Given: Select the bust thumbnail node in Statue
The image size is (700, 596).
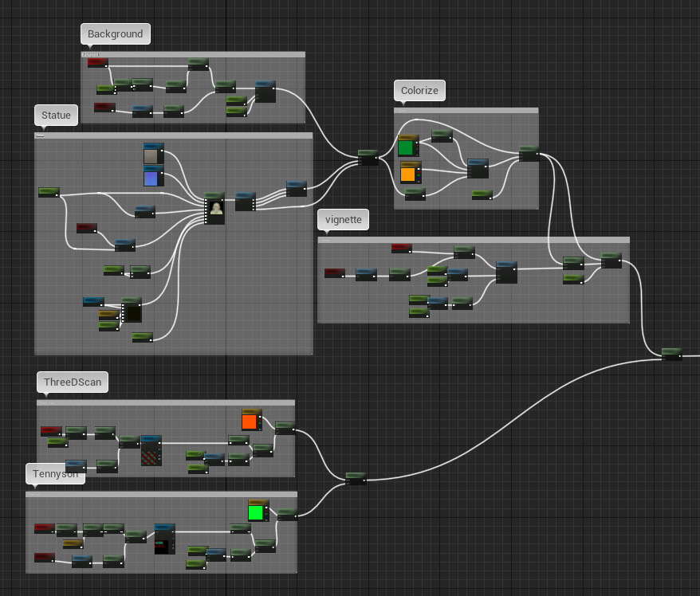Looking at the screenshot, I should (x=214, y=208).
